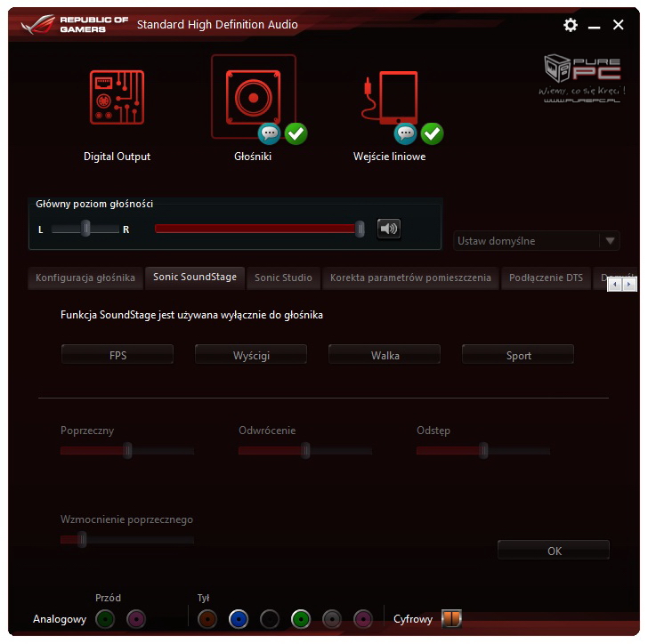Select the Głośniki speaker device icon
648x644 pixels.
coord(253,98)
